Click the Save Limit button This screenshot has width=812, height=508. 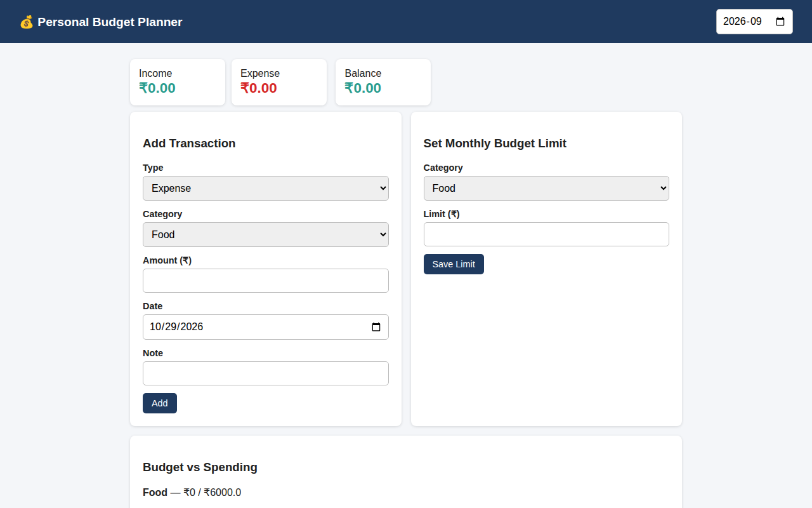coord(454,264)
